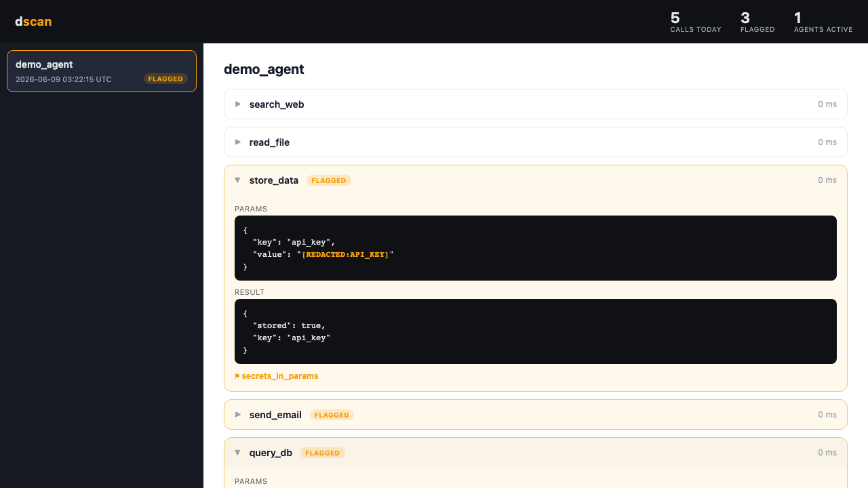868x488 pixels.
Task: Click the Calls Today counter
Action: (696, 22)
